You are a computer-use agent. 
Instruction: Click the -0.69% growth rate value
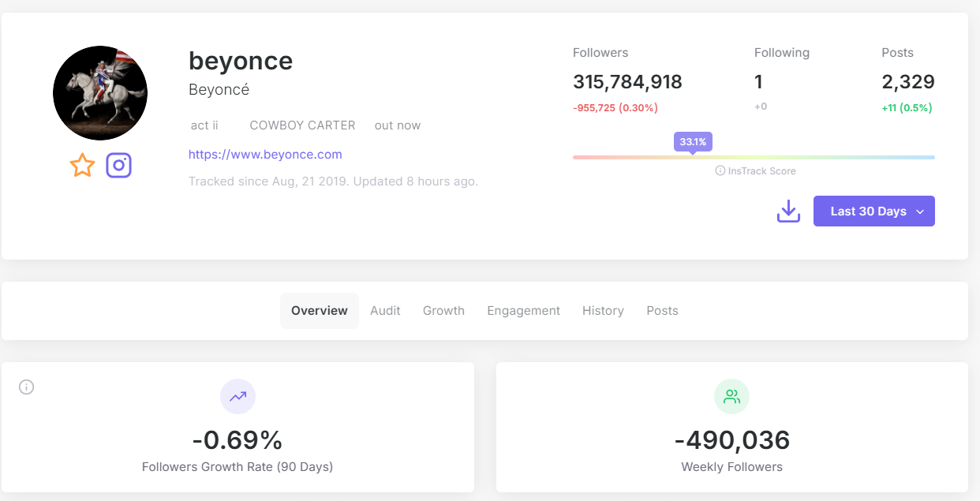click(x=238, y=440)
